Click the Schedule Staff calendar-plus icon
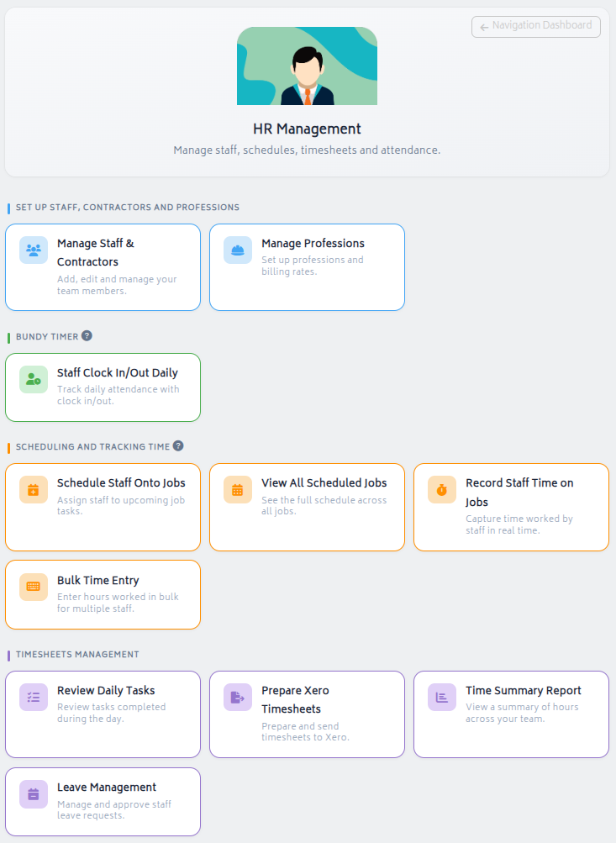 pyautogui.click(x=34, y=490)
